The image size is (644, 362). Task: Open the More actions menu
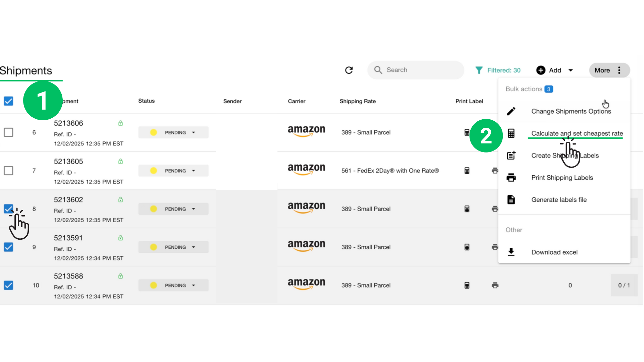click(609, 70)
